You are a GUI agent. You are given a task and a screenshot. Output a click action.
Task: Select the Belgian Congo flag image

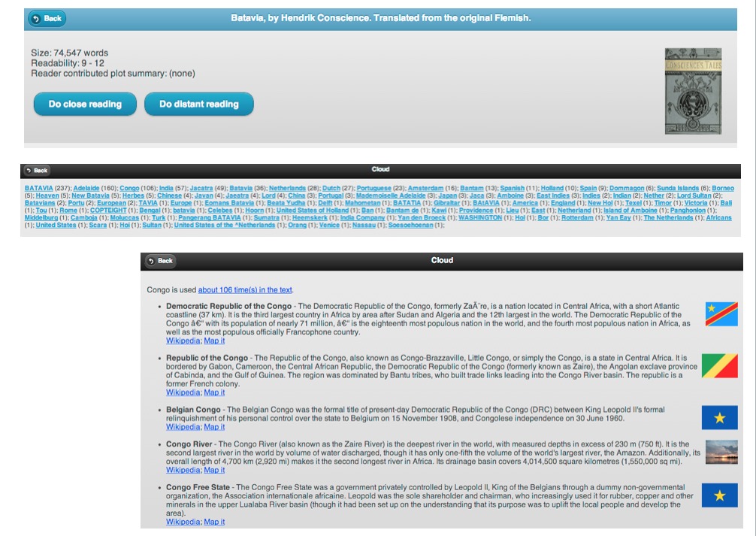[721, 417]
